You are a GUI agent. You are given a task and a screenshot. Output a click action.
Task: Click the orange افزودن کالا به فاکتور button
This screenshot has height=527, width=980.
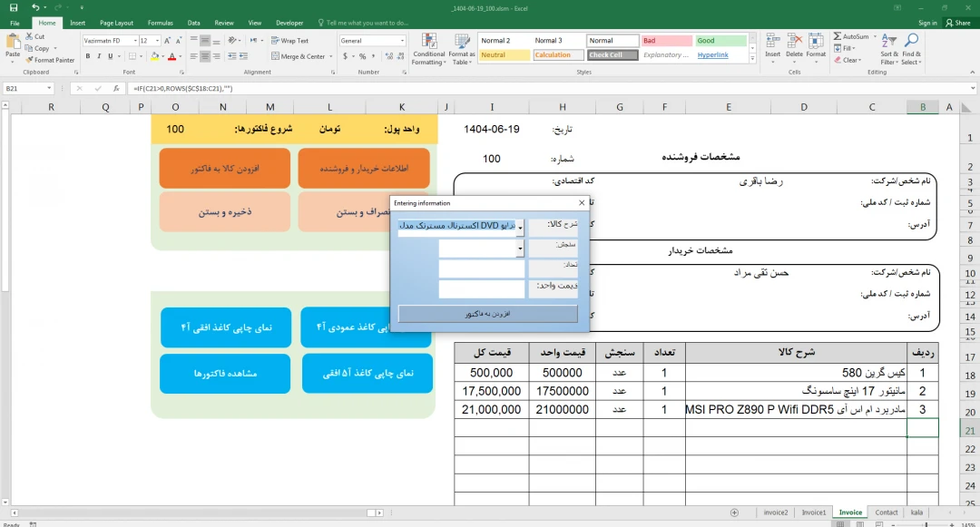225,168
